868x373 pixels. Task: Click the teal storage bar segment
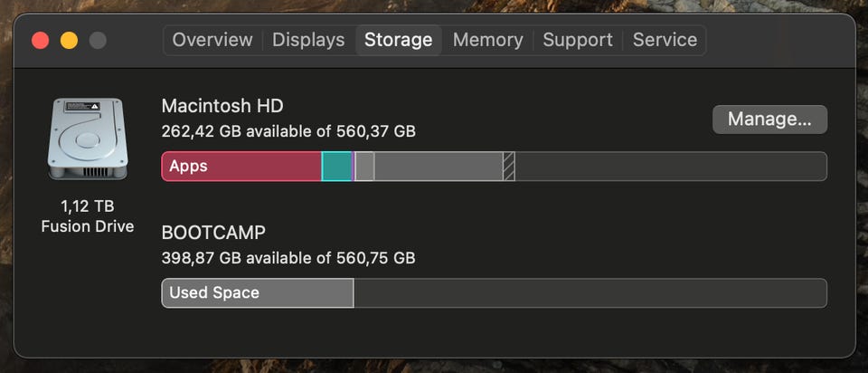pyautogui.click(x=336, y=167)
